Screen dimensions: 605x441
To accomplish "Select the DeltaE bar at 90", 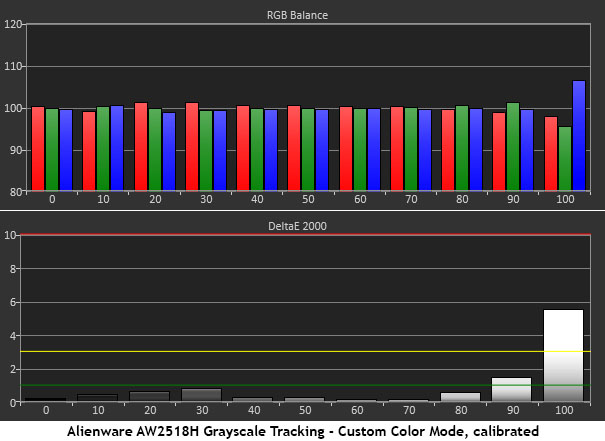I will pyautogui.click(x=511, y=389).
